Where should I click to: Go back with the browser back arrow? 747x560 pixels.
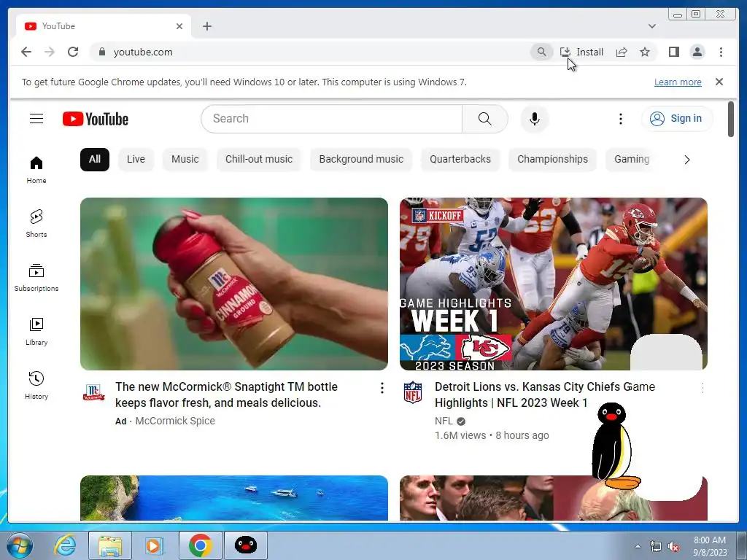click(x=26, y=52)
